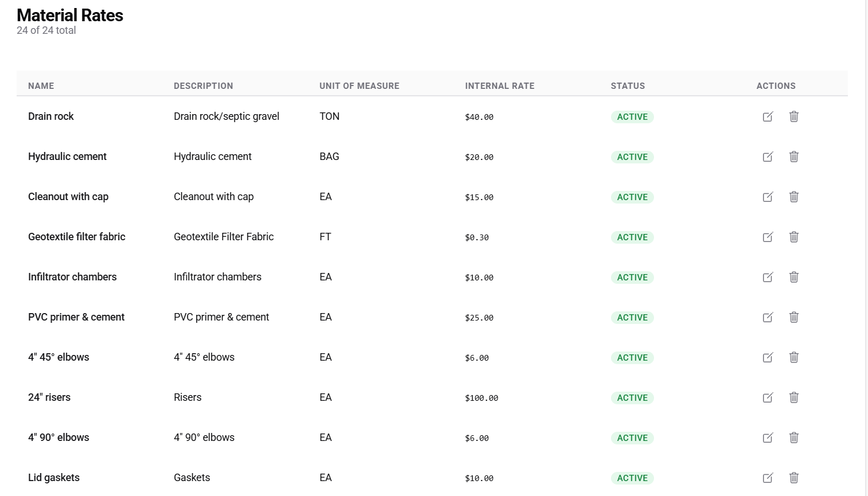The image size is (868, 496).
Task: Edit the Drain rock material rate
Action: point(768,116)
